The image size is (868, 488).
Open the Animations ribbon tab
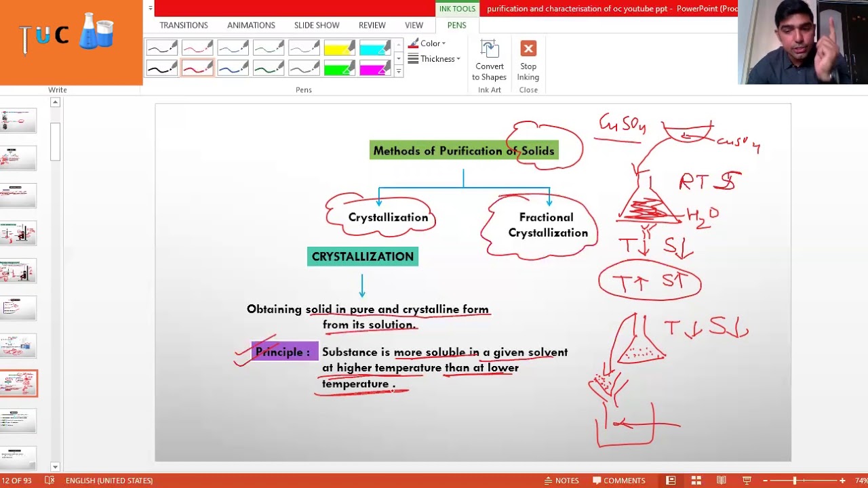pyautogui.click(x=251, y=25)
